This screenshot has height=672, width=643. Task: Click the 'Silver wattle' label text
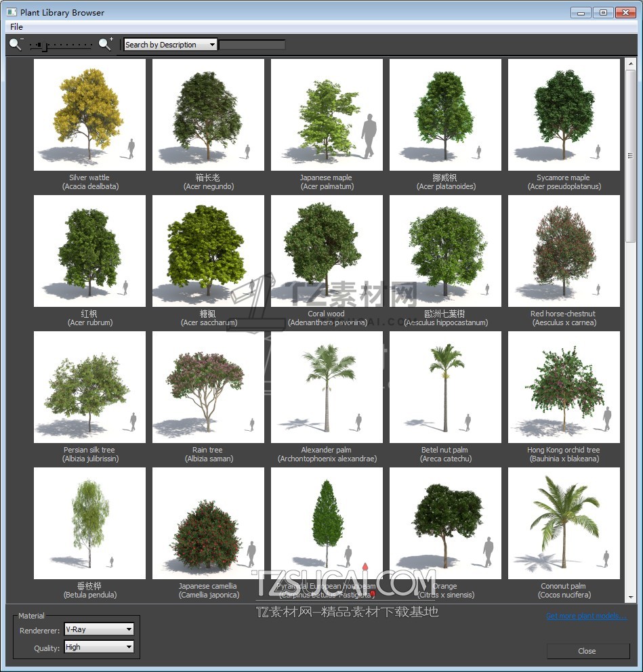coord(89,177)
